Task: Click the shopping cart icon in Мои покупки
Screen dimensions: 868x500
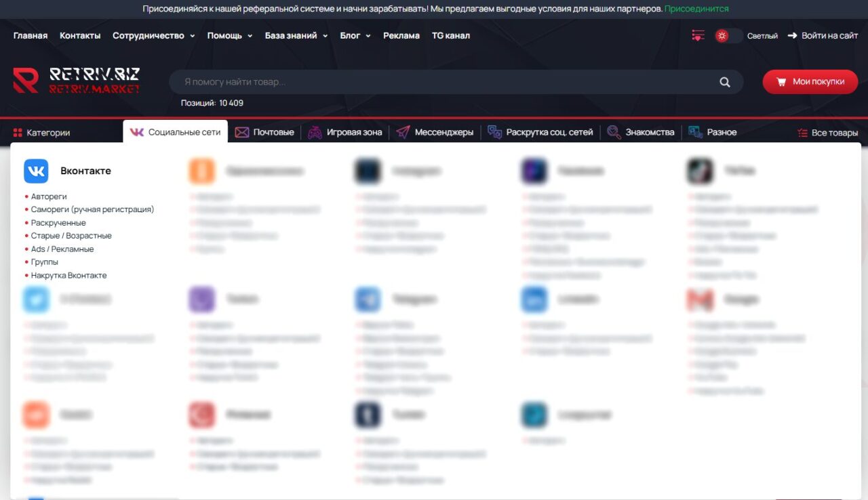Action: tap(781, 81)
